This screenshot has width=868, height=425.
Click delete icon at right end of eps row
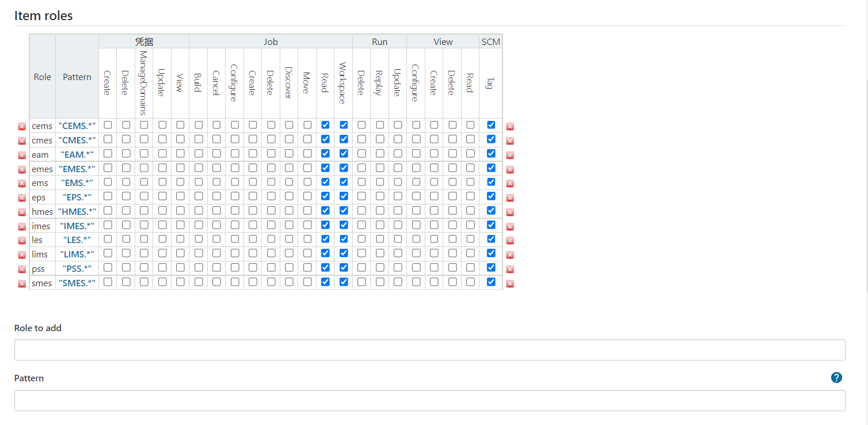pos(510,198)
